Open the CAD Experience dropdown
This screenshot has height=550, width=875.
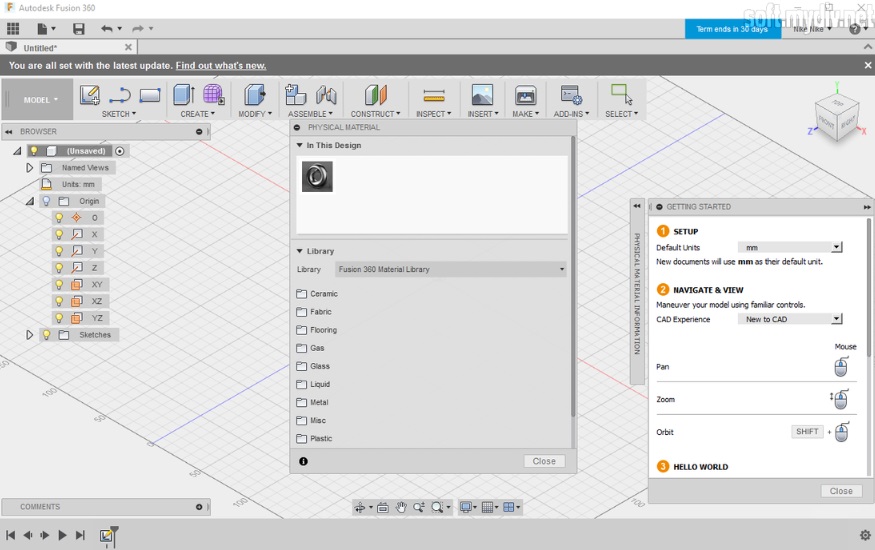click(790, 319)
